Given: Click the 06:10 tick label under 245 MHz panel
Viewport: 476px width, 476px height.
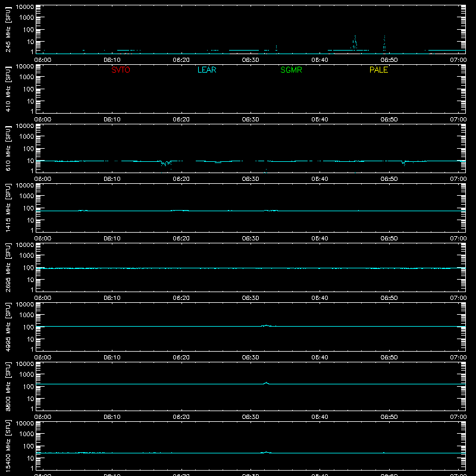Looking at the screenshot, I should point(112,60).
